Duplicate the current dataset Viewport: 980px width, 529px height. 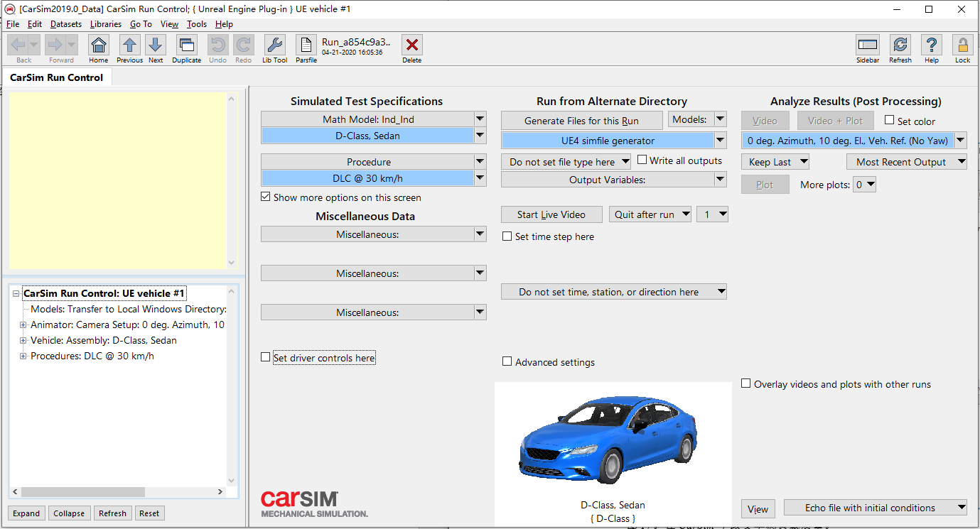186,45
